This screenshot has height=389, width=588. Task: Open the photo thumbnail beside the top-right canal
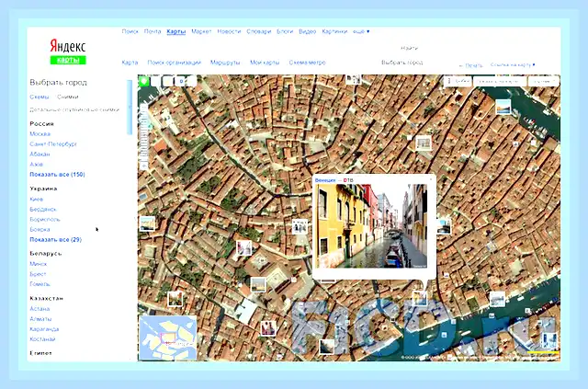[x=503, y=107]
